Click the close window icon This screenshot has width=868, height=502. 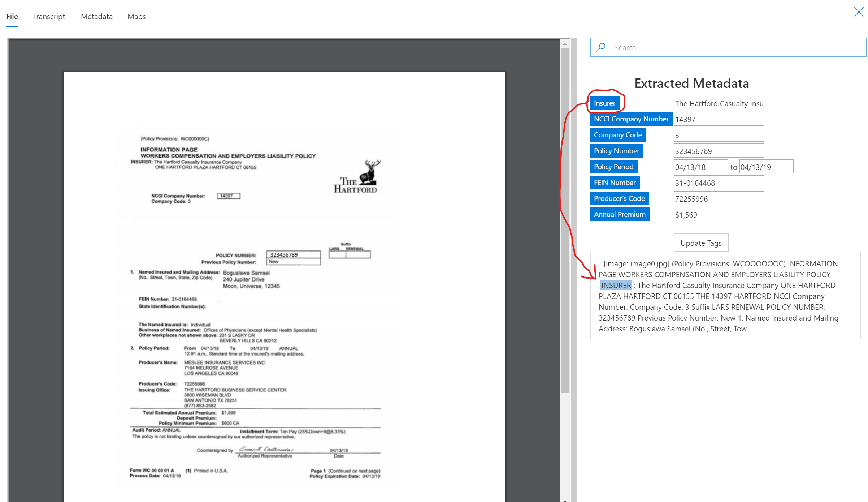859,11
